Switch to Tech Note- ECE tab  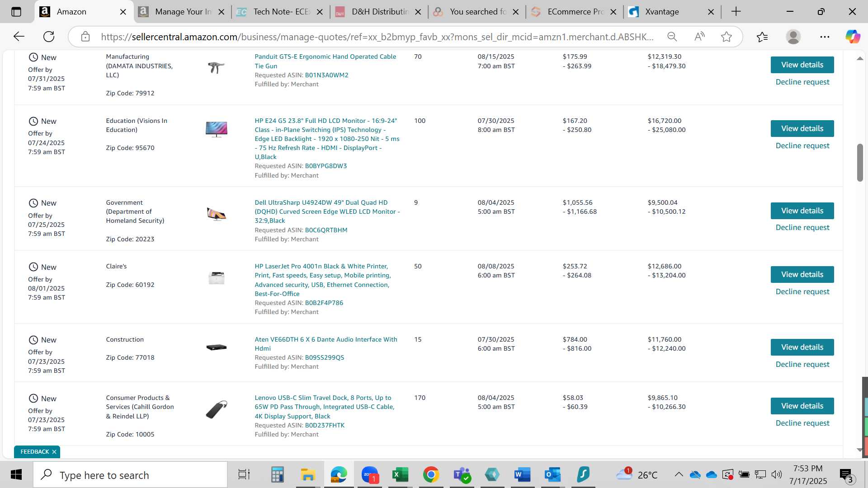(281, 12)
